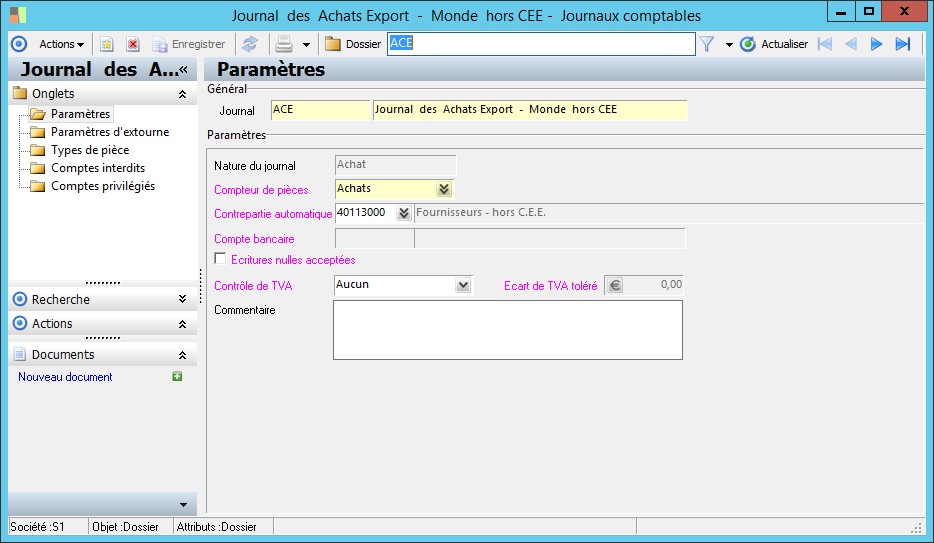Open the Contrôle de TVA dropdown
Screen dimensions: 934x543
click(x=463, y=286)
